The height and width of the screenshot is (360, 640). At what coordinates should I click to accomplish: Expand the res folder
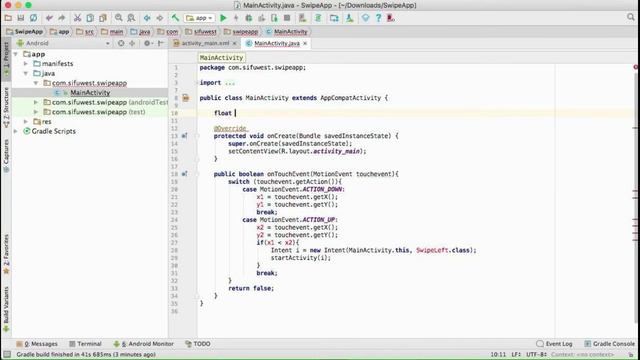pyautogui.click(x=26, y=121)
